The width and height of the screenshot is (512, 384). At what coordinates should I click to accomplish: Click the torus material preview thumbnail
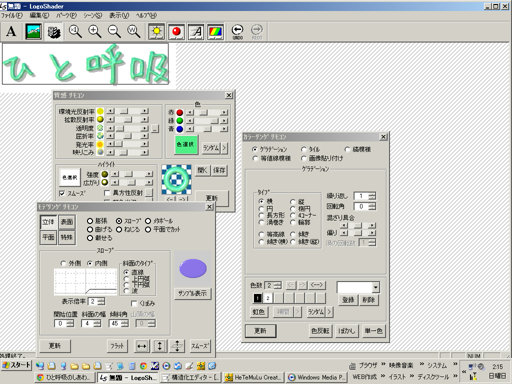(x=177, y=180)
